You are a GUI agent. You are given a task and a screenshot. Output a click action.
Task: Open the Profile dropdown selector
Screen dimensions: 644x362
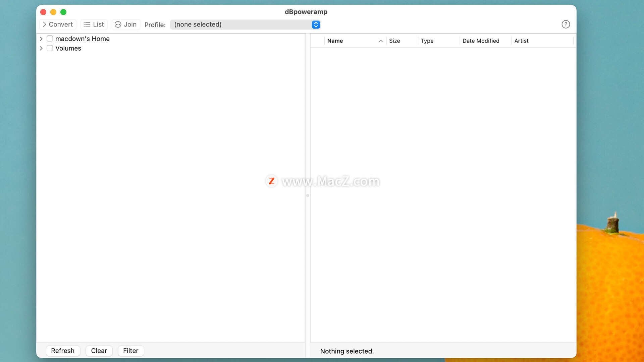(245, 24)
